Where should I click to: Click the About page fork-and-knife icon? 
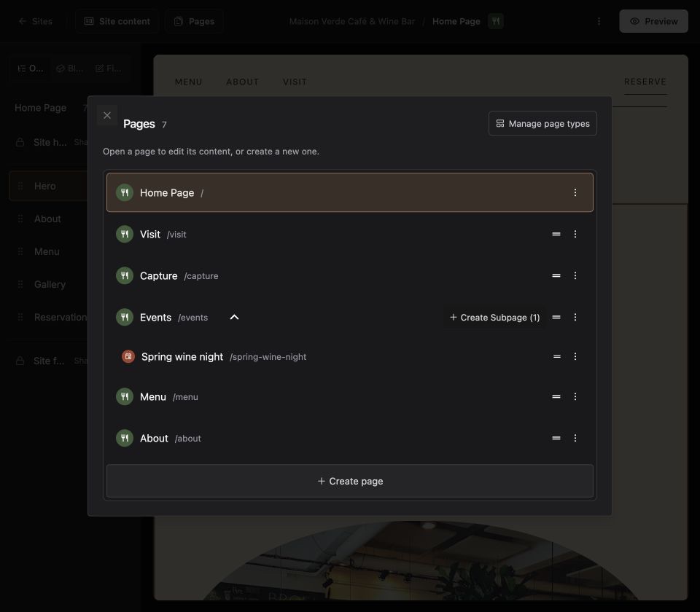[x=125, y=438]
